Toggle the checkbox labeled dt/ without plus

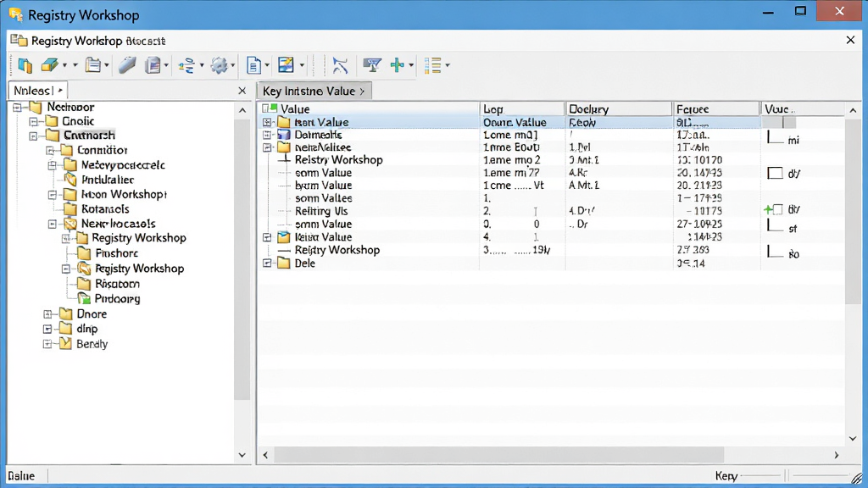775,173
